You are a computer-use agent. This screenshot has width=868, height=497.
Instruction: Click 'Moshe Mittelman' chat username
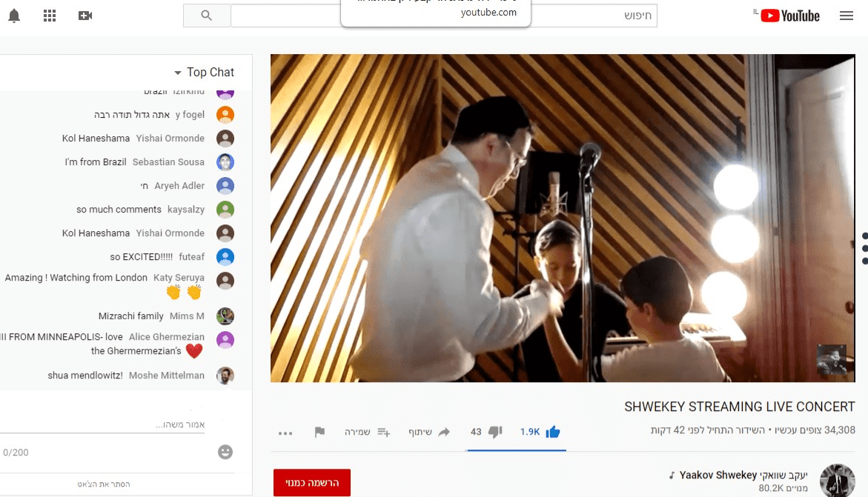[167, 376]
